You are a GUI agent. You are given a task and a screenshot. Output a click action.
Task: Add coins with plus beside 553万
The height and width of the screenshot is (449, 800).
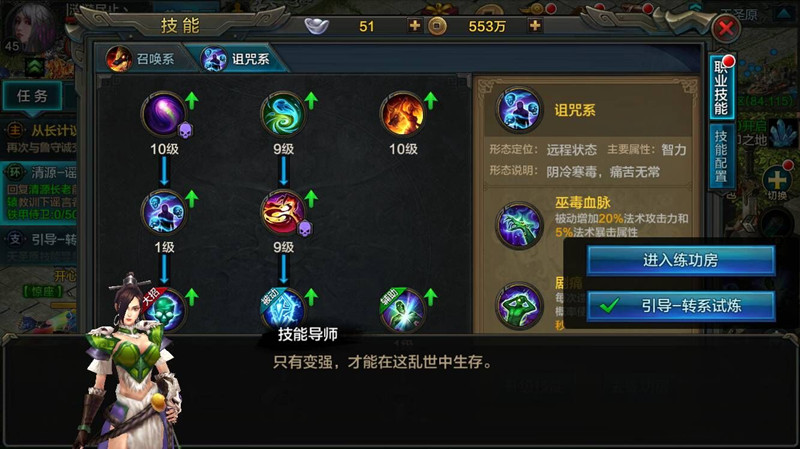tap(535, 25)
